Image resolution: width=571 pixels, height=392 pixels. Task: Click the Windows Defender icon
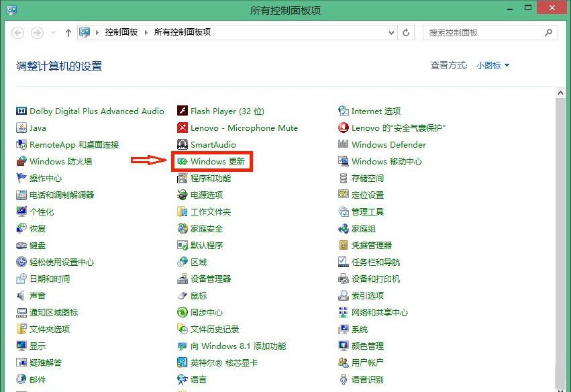(x=344, y=144)
